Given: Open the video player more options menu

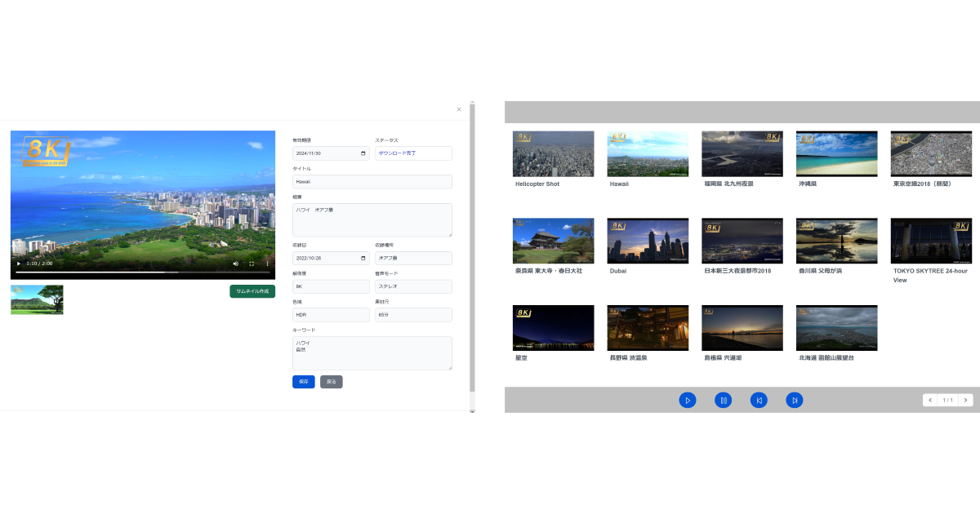Looking at the screenshot, I should click(x=267, y=264).
